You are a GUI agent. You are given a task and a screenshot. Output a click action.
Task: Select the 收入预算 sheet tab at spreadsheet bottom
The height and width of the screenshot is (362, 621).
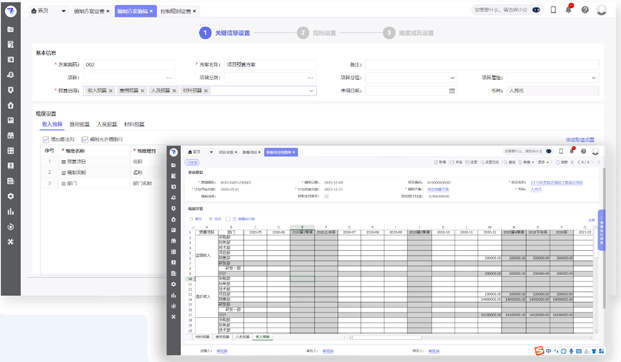[262, 337]
